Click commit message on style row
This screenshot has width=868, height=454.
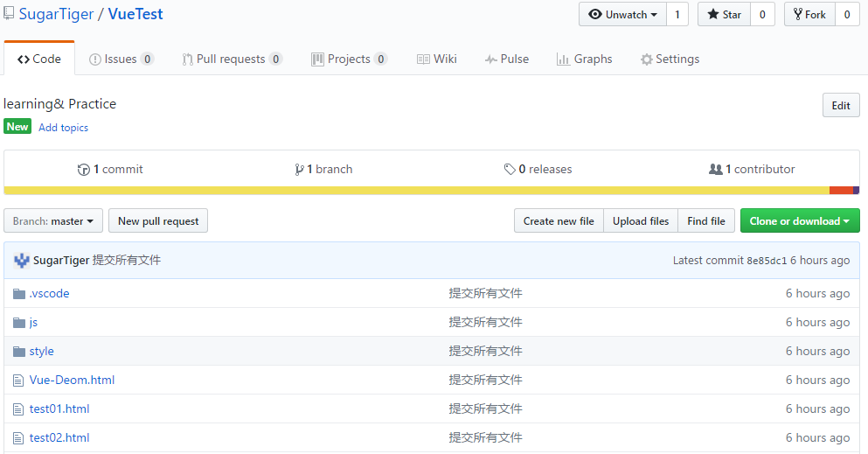485,351
